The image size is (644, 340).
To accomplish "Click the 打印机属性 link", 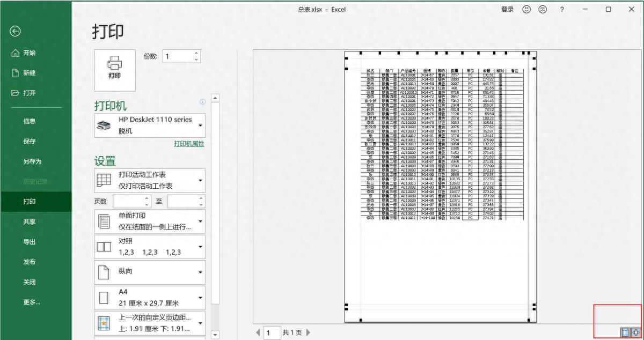I will [x=189, y=144].
